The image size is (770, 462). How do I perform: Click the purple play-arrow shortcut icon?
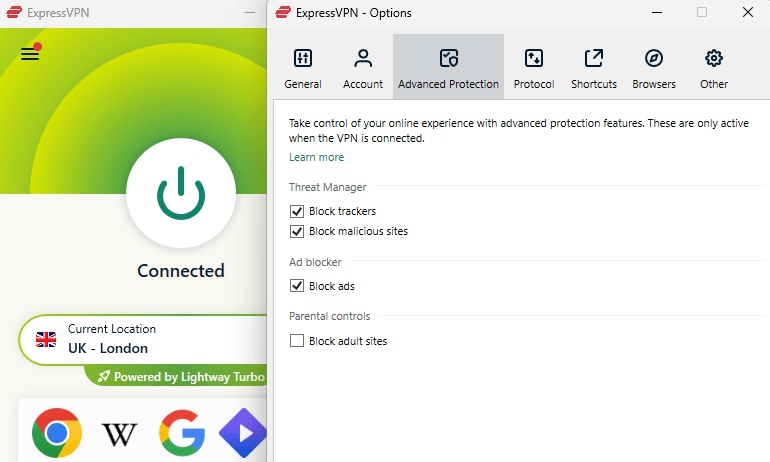pyautogui.click(x=243, y=434)
